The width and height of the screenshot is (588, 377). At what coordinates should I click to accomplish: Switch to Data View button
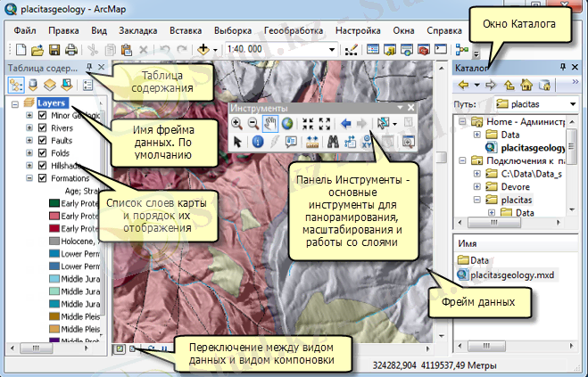coord(120,348)
